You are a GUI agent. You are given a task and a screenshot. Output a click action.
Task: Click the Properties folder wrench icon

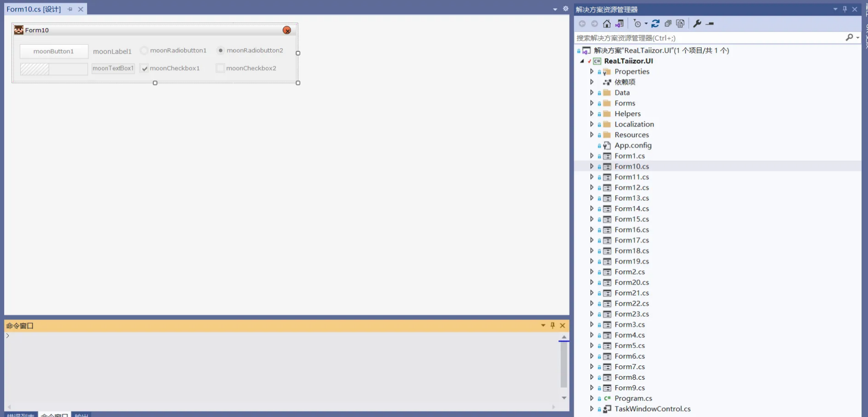pos(607,72)
